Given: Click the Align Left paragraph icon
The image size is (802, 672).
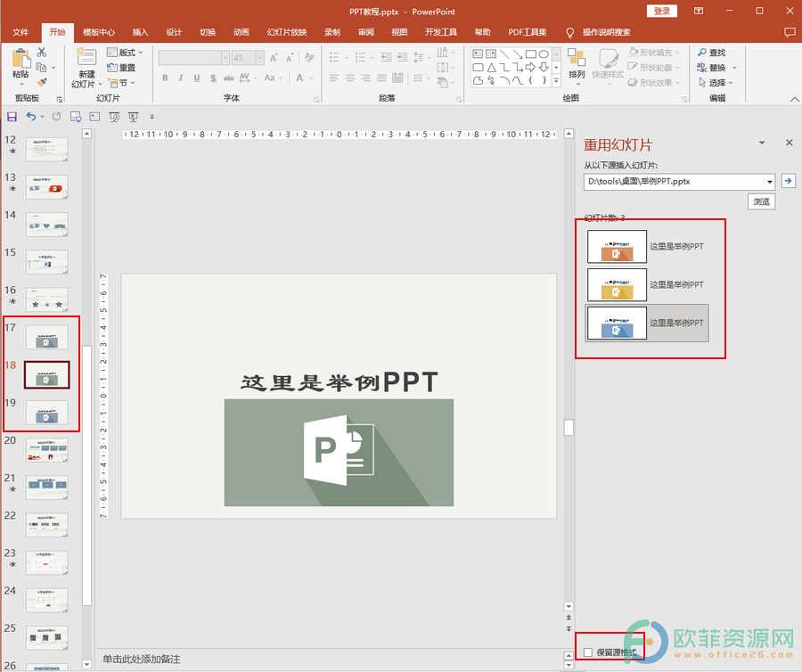Looking at the screenshot, I should click(334, 78).
